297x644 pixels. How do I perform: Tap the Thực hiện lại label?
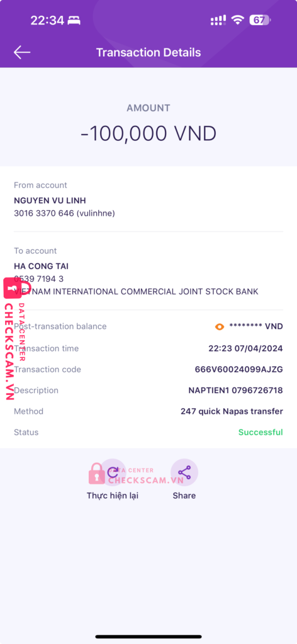113,496
